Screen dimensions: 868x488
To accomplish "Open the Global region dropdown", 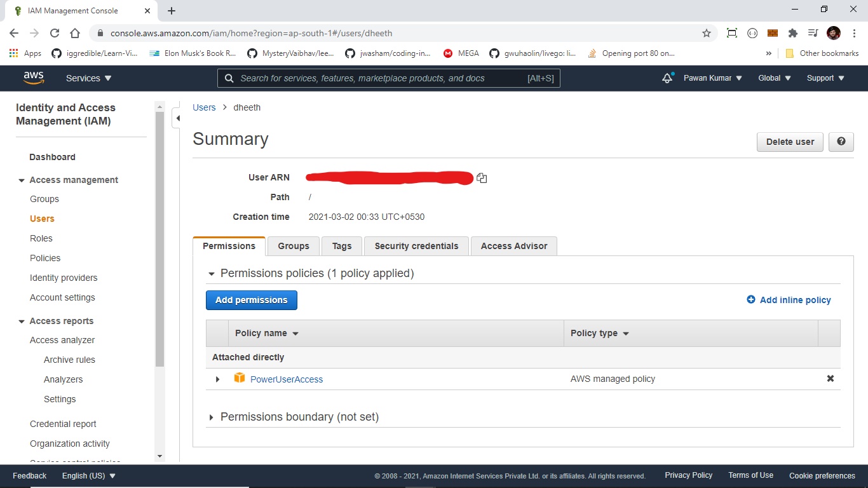I will point(775,78).
